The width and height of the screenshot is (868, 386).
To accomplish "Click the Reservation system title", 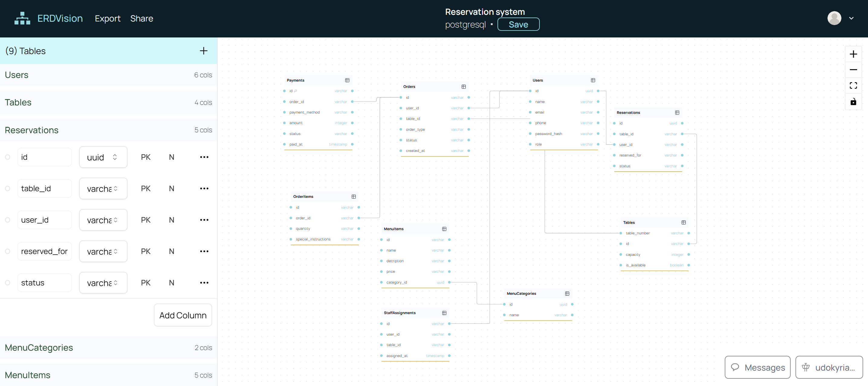I will tap(485, 12).
